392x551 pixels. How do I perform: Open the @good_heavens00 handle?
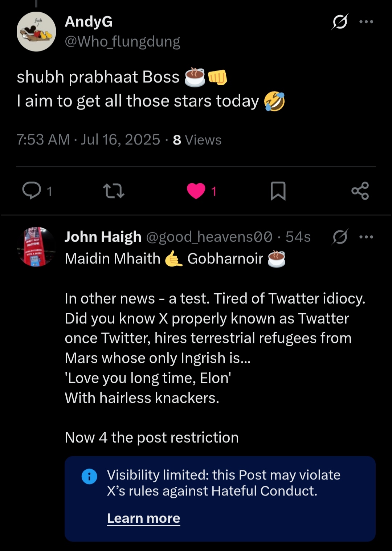click(209, 237)
